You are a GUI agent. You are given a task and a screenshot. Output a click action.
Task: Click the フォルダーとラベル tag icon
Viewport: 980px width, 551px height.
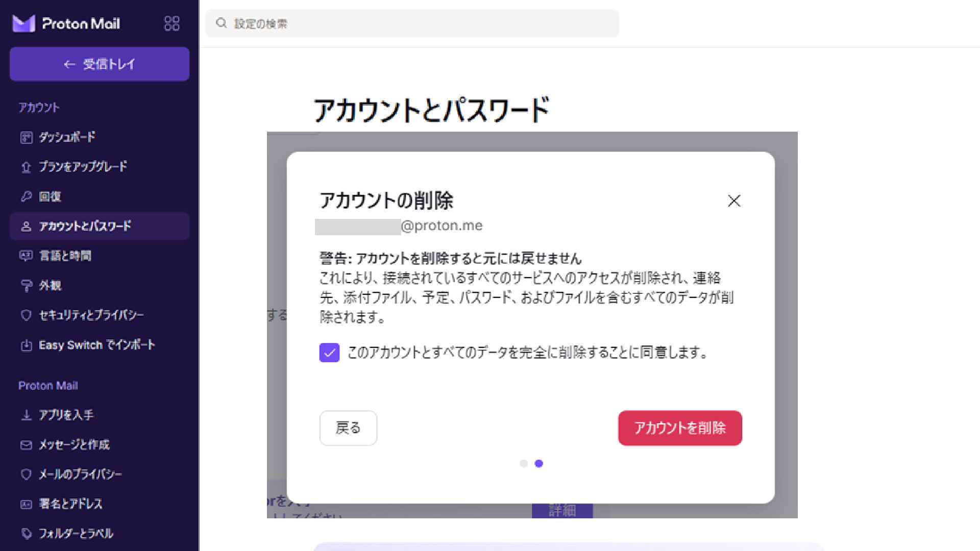click(26, 534)
